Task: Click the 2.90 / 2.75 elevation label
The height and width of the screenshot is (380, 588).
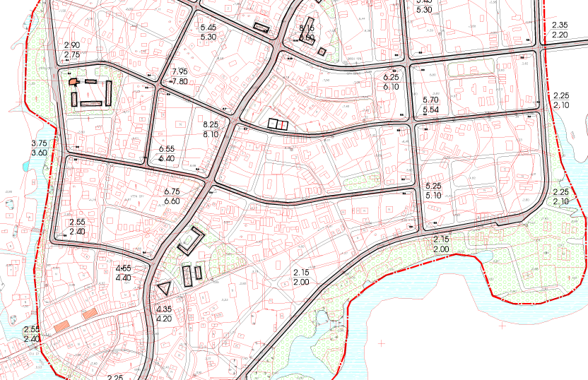Action: click(x=72, y=49)
